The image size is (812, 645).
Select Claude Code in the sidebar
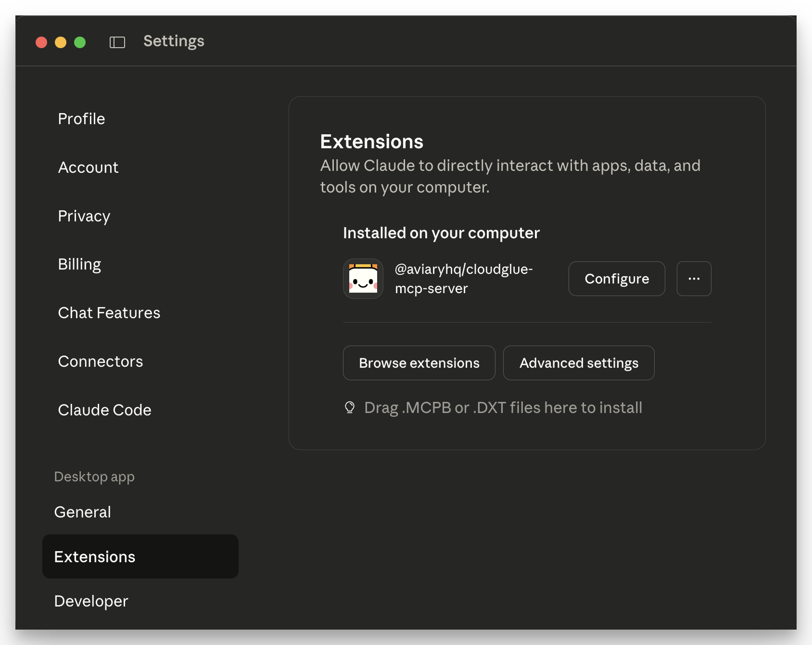pyautogui.click(x=104, y=410)
